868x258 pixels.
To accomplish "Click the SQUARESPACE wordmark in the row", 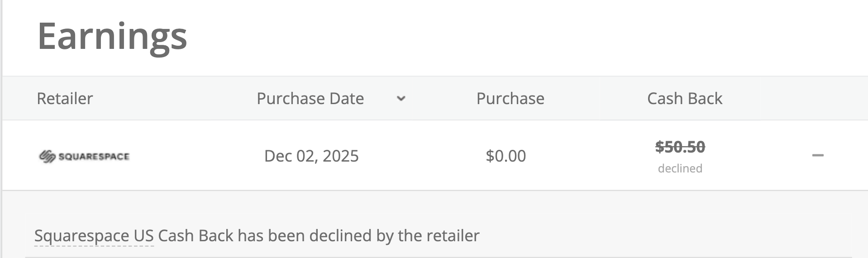I will coord(94,157).
